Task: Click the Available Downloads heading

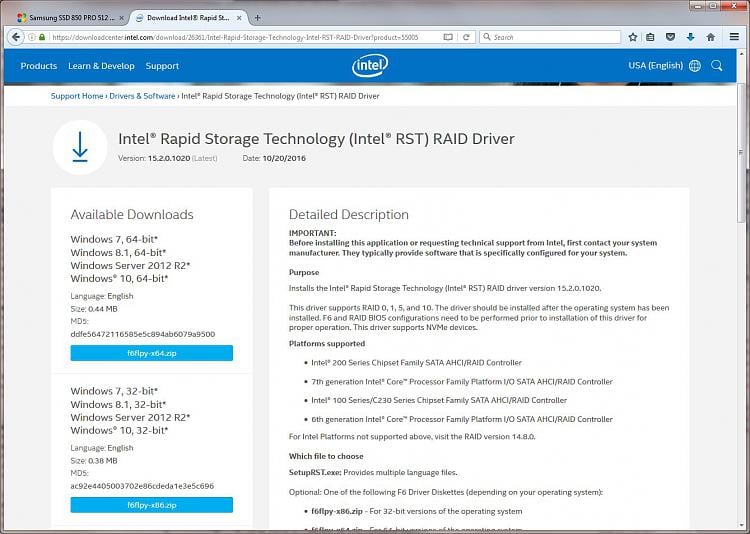Action: [x=132, y=214]
